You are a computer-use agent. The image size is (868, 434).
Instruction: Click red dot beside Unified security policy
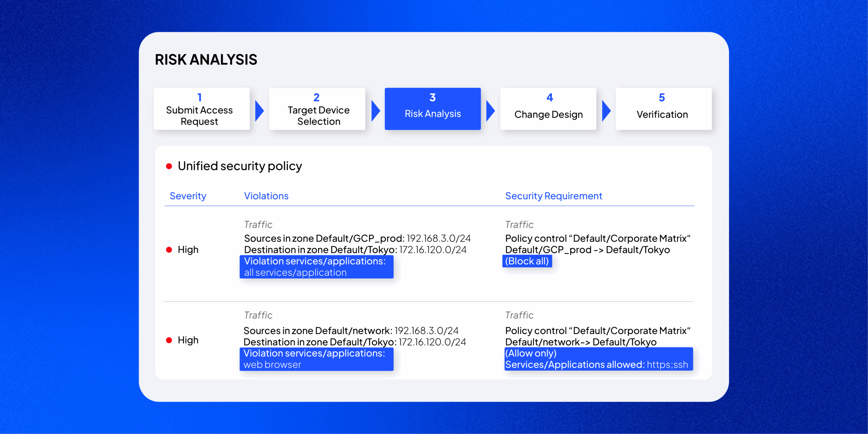(x=169, y=166)
